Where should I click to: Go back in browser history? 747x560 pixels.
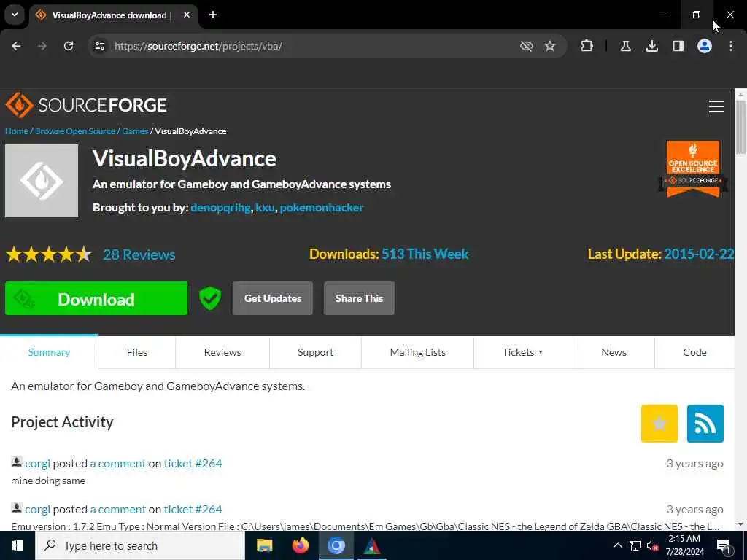[x=16, y=46]
